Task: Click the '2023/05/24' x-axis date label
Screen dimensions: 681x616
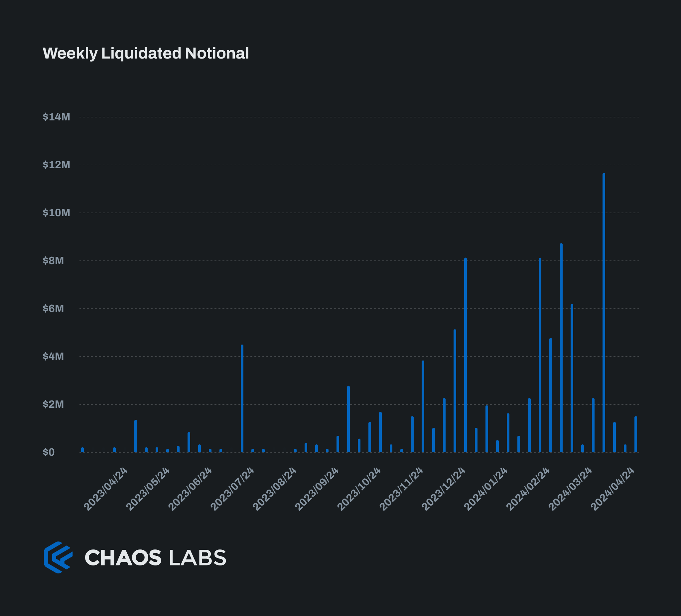Action: (x=148, y=489)
